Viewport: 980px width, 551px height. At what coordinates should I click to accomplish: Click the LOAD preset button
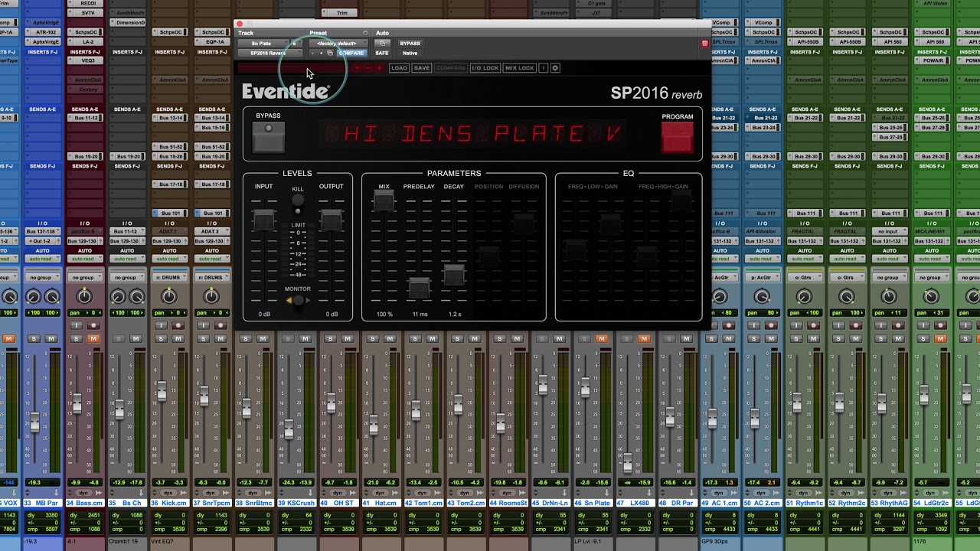point(399,68)
